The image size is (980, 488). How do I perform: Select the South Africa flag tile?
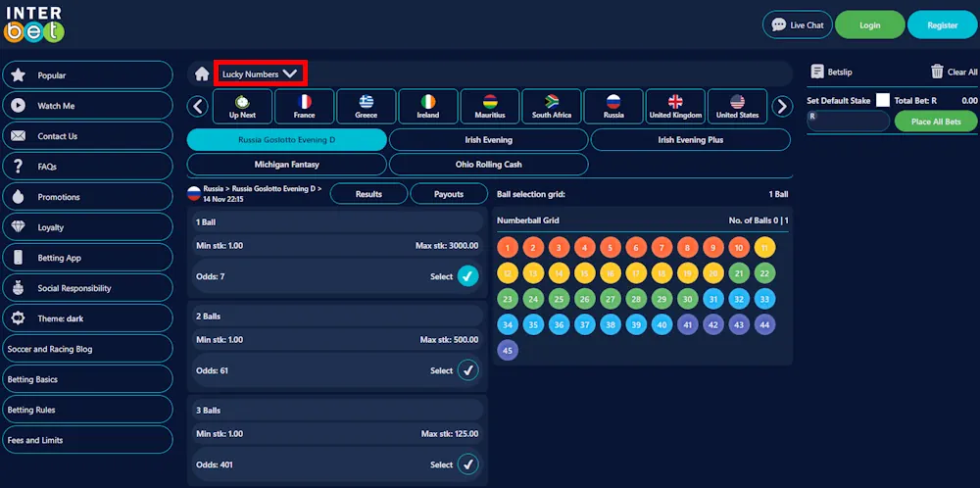point(552,106)
